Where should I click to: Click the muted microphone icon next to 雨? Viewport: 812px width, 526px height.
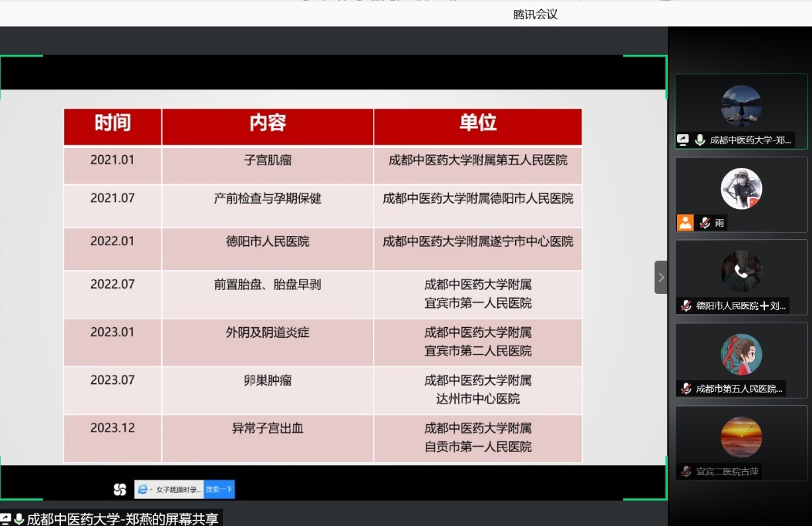pyautogui.click(x=704, y=223)
